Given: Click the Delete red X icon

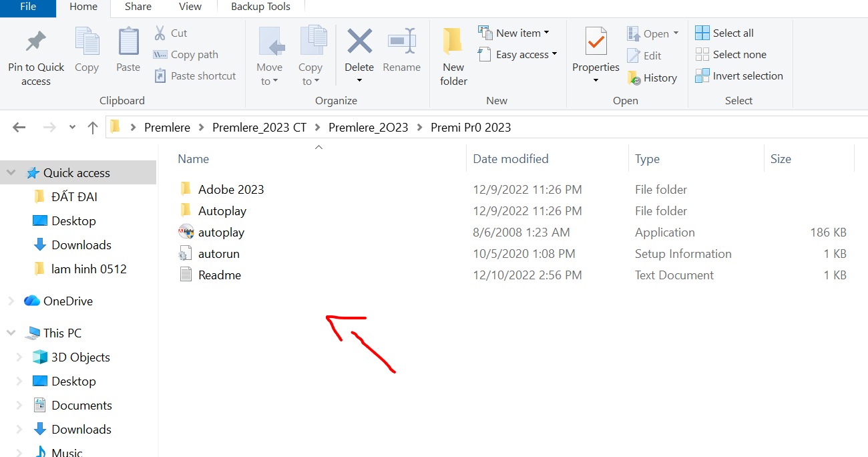Looking at the screenshot, I should pyautogui.click(x=359, y=41).
